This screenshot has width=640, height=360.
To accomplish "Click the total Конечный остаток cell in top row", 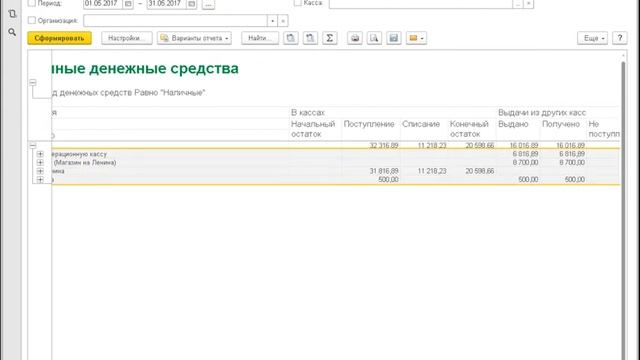I will click(479, 145).
